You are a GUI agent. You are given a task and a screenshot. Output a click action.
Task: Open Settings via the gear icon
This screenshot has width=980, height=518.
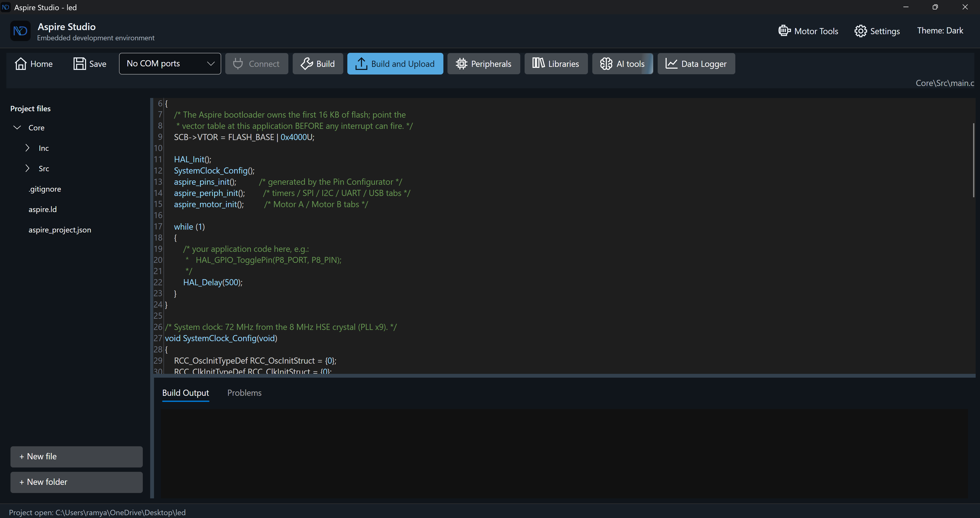pos(860,31)
